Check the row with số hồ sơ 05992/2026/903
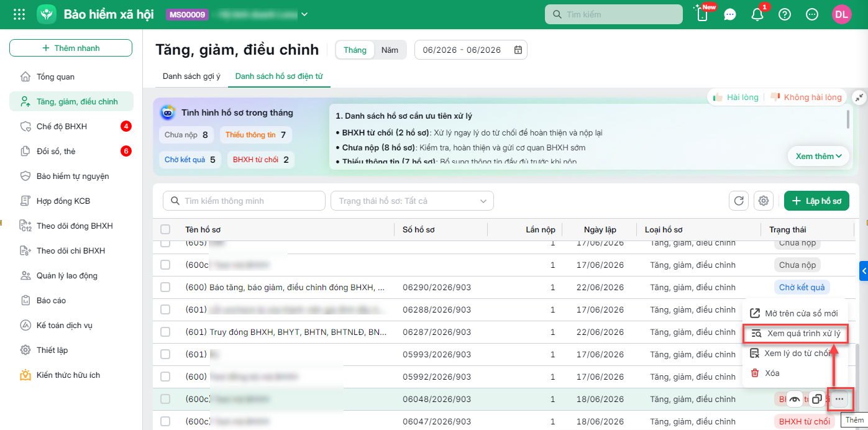Image resolution: width=868 pixels, height=430 pixels. pos(165,377)
